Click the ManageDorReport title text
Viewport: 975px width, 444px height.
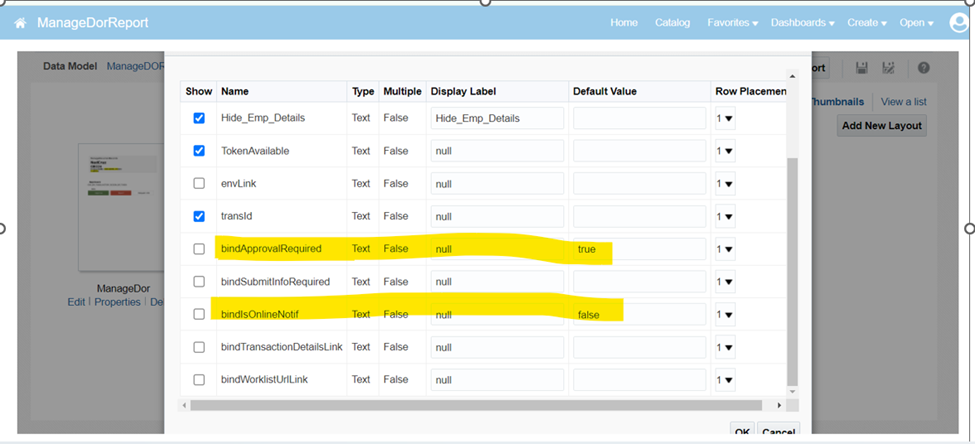[93, 23]
